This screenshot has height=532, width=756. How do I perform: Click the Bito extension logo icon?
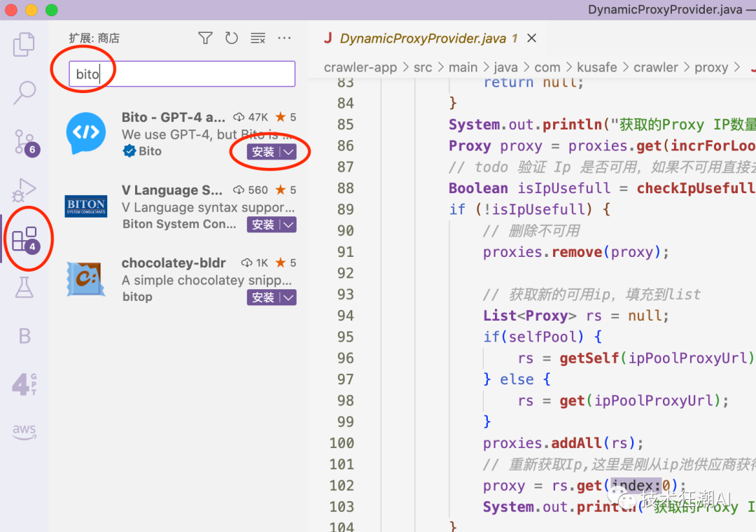pyautogui.click(x=86, y=133)
